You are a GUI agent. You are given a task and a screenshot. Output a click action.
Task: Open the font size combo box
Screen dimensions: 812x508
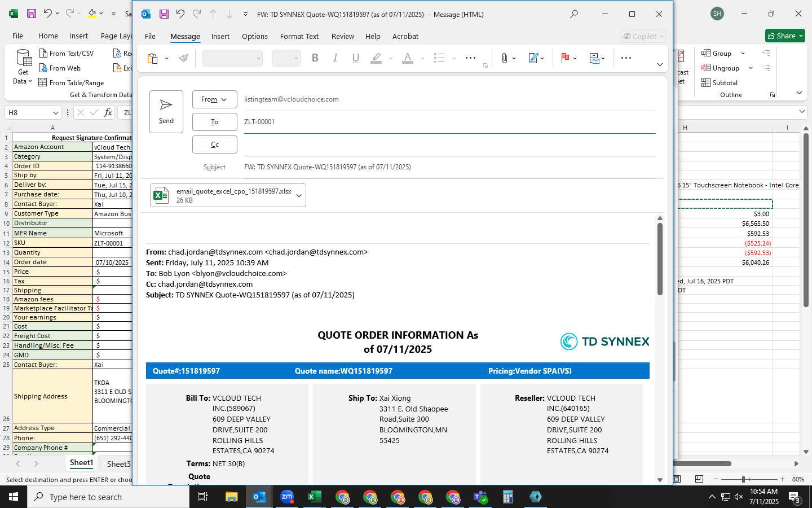[x=286, y=58]
